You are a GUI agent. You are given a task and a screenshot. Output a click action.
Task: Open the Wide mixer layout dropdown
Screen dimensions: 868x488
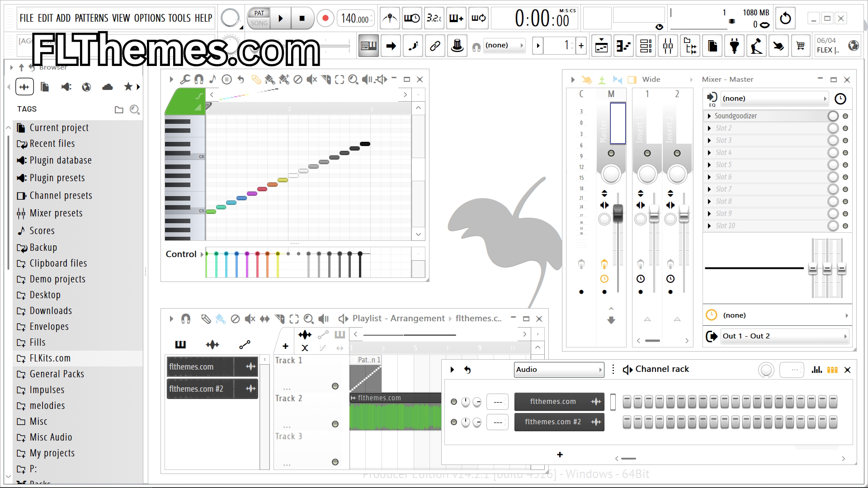point(667,80)
